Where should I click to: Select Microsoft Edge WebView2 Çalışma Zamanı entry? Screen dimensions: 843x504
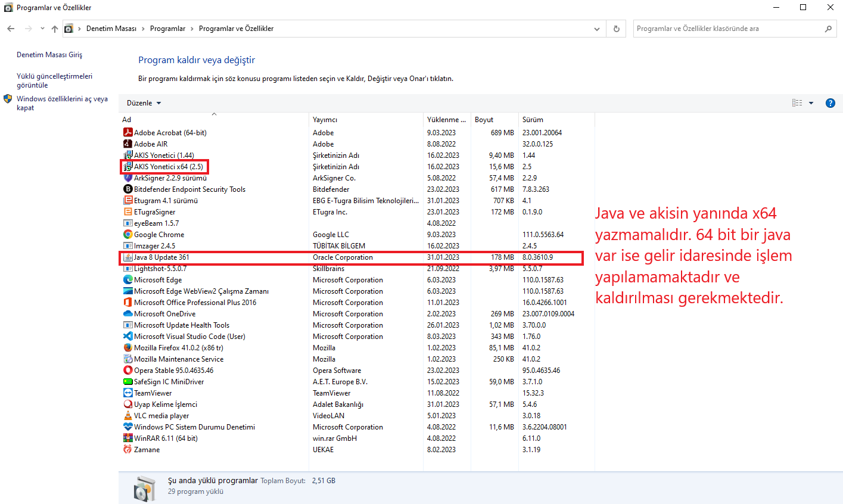pyautogui.click(x=201, y=291)
